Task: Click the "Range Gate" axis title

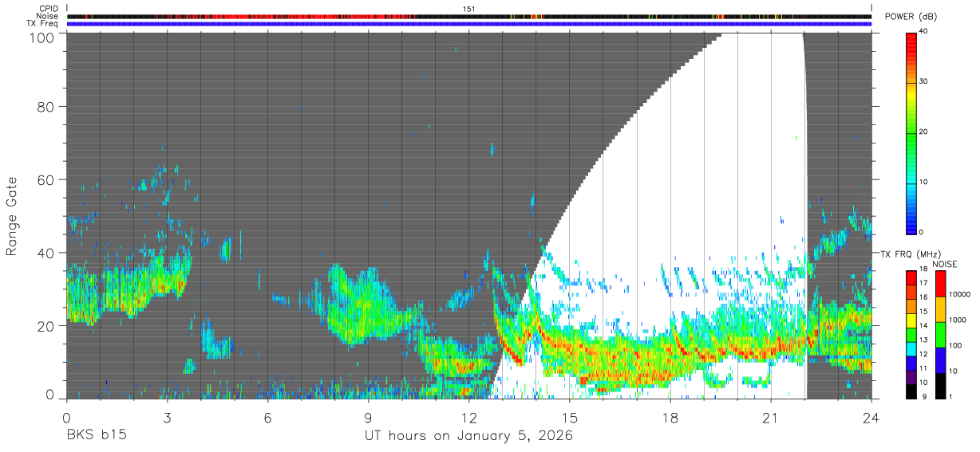Action: (x=12, y=217)
